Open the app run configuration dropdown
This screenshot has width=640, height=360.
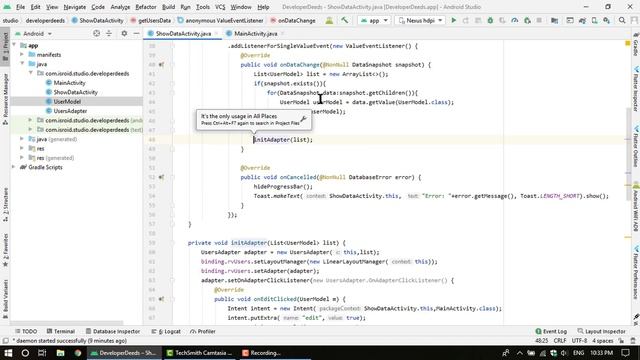[x=374, y=20]
